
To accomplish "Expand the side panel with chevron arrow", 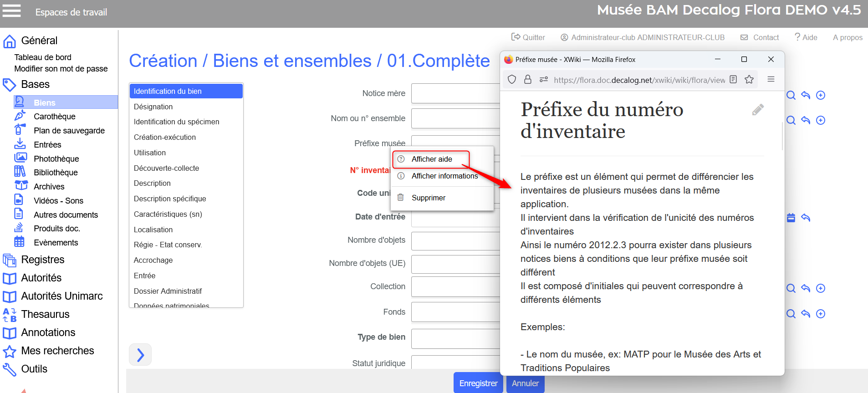I will [140, 355].
